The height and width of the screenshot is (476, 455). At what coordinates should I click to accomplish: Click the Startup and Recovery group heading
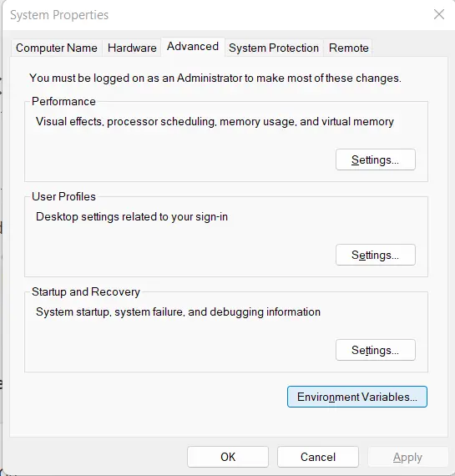pyautogui.click(x=86, y=291)
